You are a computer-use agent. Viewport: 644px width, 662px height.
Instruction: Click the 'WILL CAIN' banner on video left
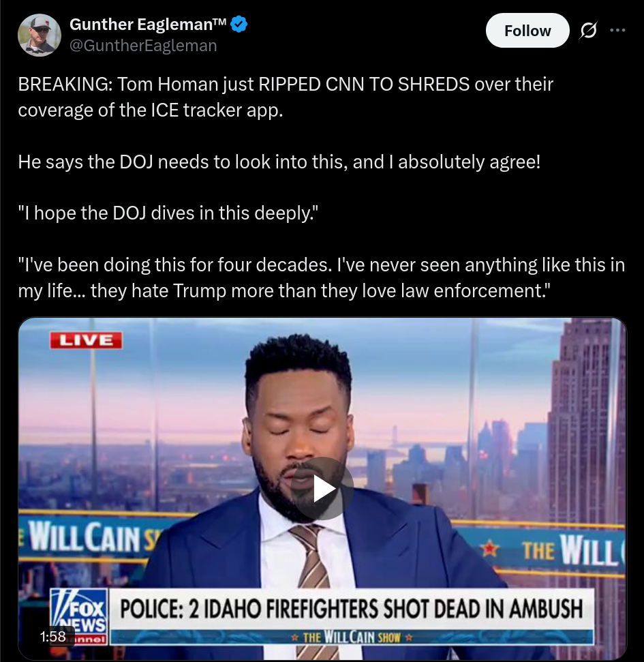[89, 537]
